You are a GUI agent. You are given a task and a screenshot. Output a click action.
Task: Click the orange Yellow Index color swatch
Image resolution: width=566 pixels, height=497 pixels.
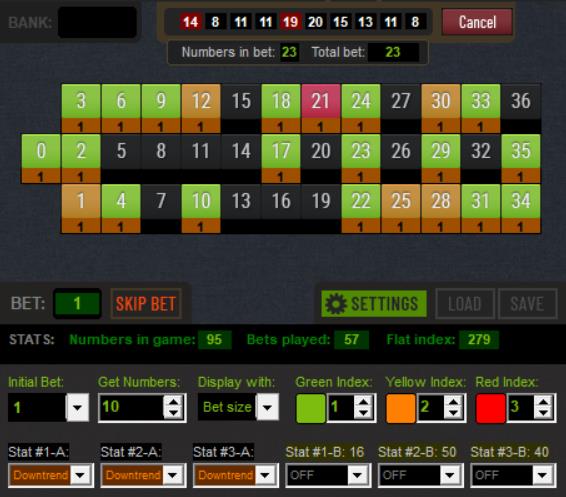click(x=401, y=408)
